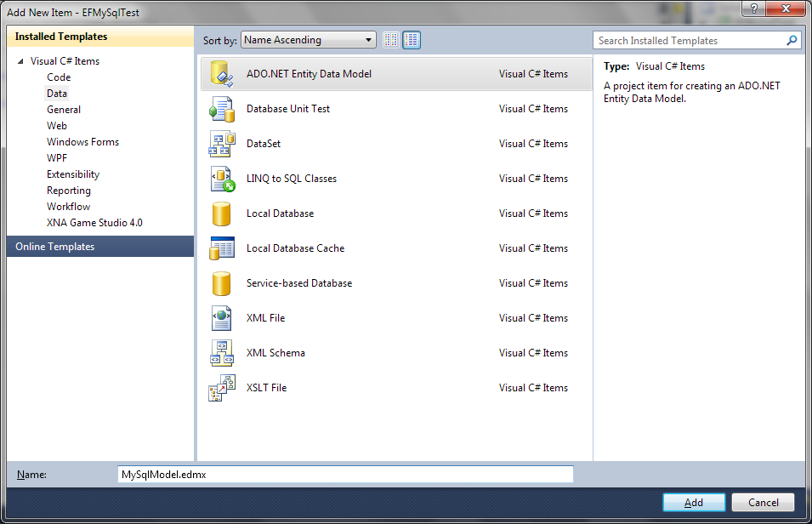Open the Installed Templates section
The image size is (812, 524).
[100, 37]
